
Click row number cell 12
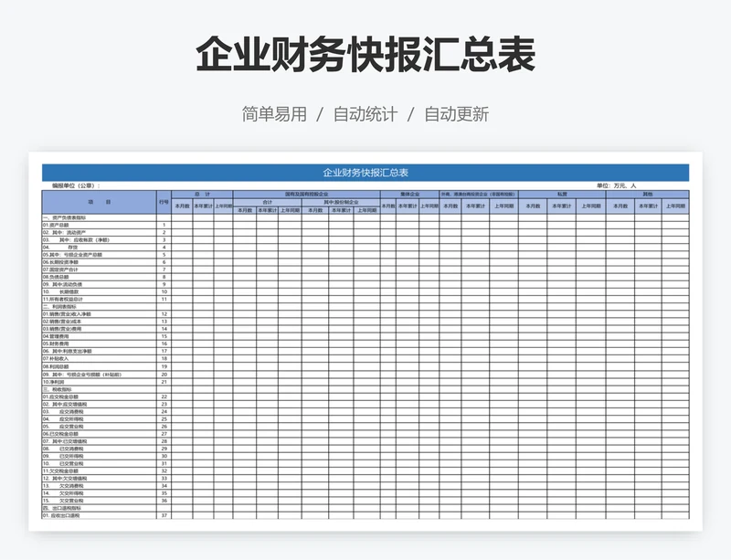164,314
